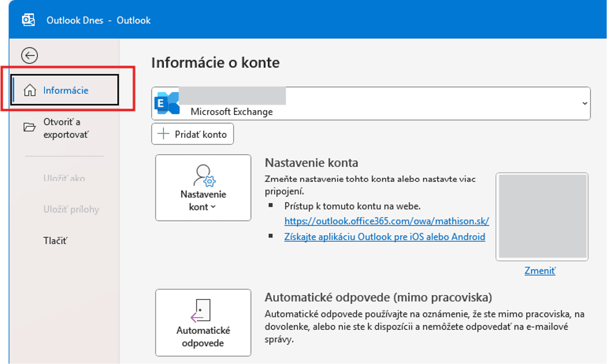Click the Otvoriť a exportovať folder icon
This screenshot has height=364, width=607.
[x=29, y=128]
